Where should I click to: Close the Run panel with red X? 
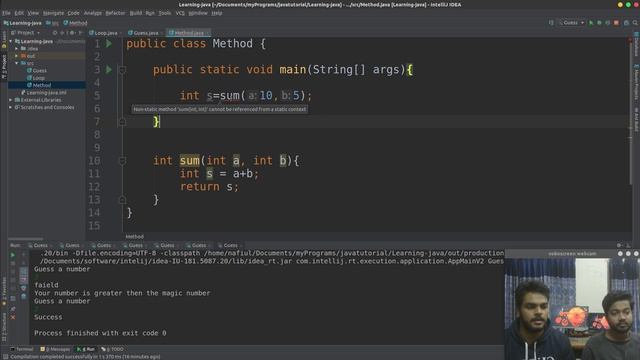coord(13,317)
